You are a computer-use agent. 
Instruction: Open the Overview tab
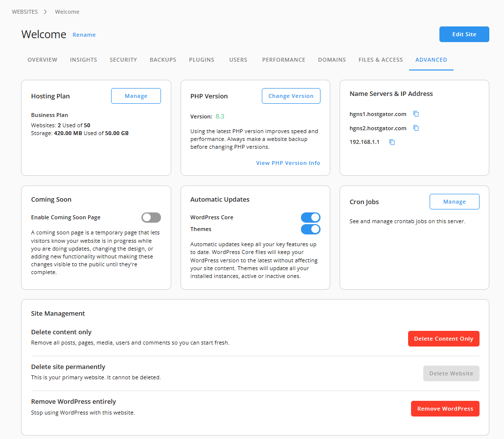tap(43, 60)
